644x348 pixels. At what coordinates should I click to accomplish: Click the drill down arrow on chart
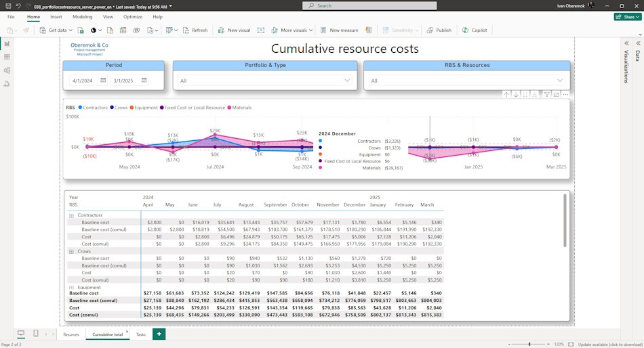(x=516, y=95)
